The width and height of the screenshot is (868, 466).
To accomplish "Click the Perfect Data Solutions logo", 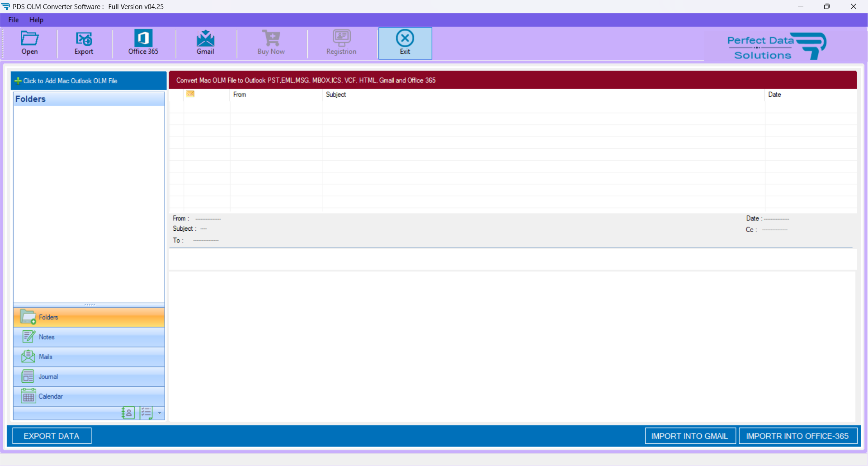I will (x=777, y=46).
